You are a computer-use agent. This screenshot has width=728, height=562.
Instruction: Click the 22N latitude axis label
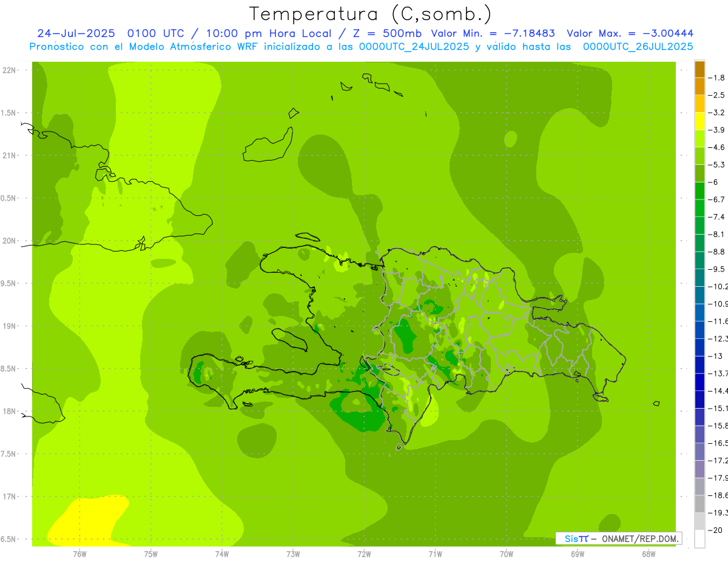(9, 70)
